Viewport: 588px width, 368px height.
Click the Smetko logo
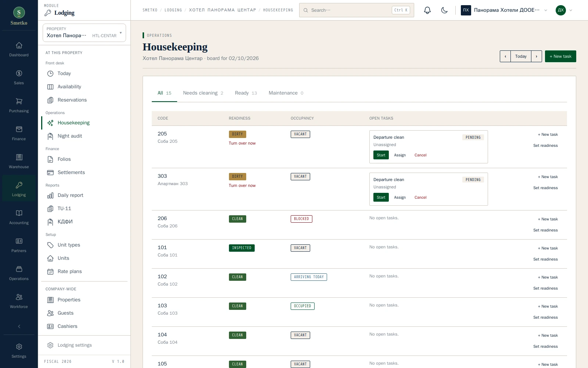click(19, 17)
